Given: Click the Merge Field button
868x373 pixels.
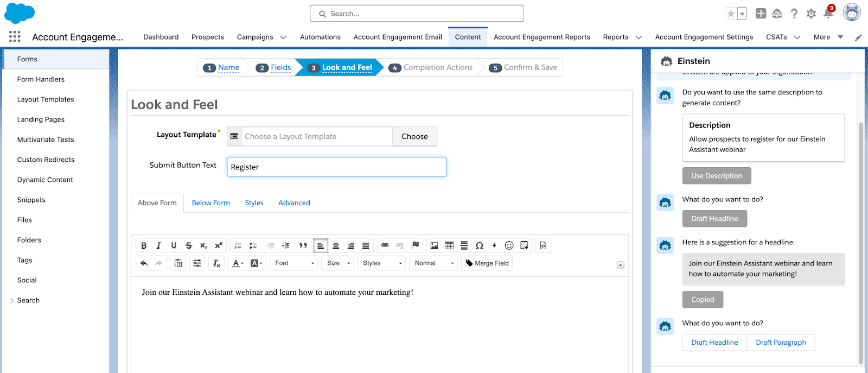Looking at the screenshot, I should click(x=487, y=263).
